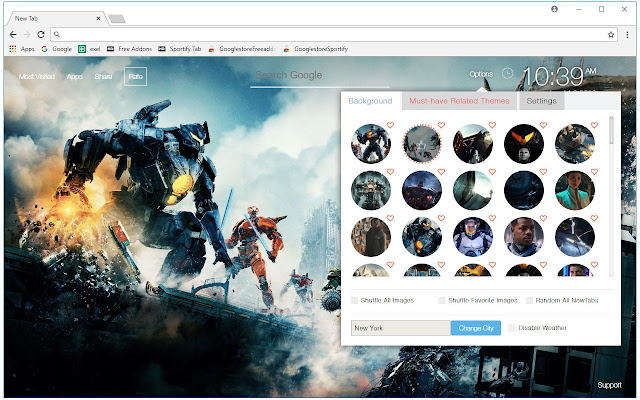Favorite the man's face thumbnail heart

543,218
